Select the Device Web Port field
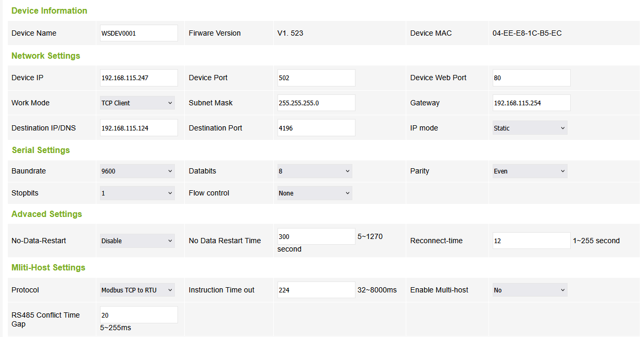The width and height of the screenshot is (644, 337). point(531,78)
